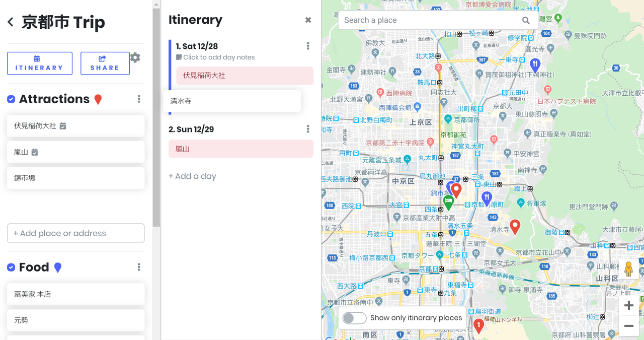Open options menu for Sat 12/28
The image size is (644, 340).
[308, 46]
